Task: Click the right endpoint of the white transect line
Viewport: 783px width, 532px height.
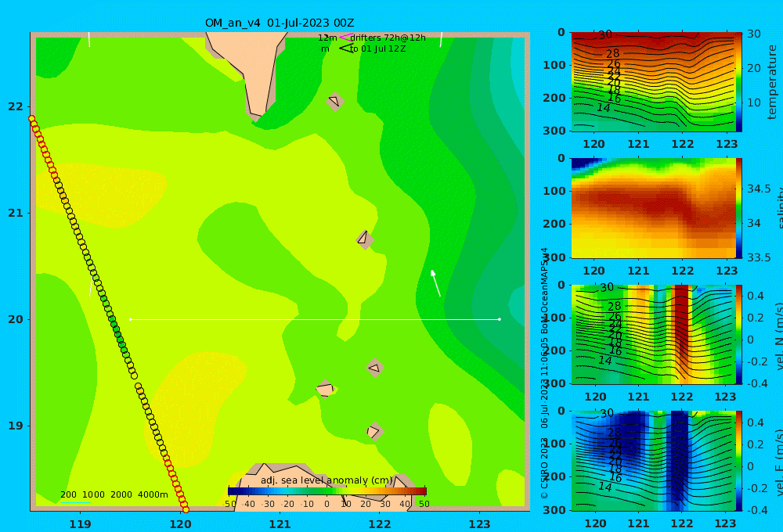Action: (x=500, y=319)
